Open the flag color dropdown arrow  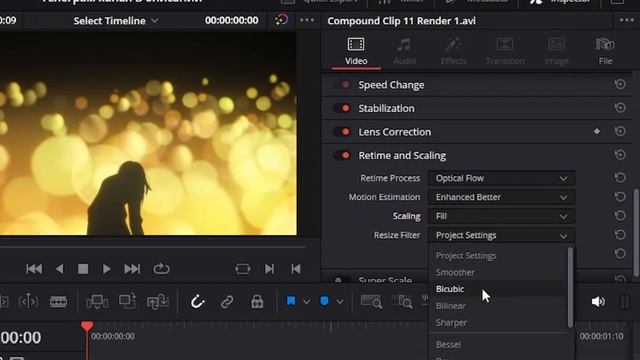click(306, 302)
